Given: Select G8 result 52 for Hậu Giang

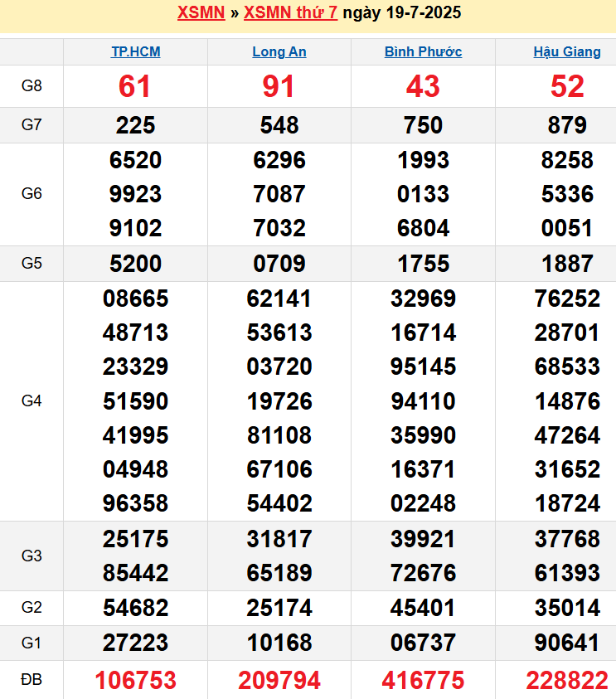Looking at the screenshot, I should 567,86.
